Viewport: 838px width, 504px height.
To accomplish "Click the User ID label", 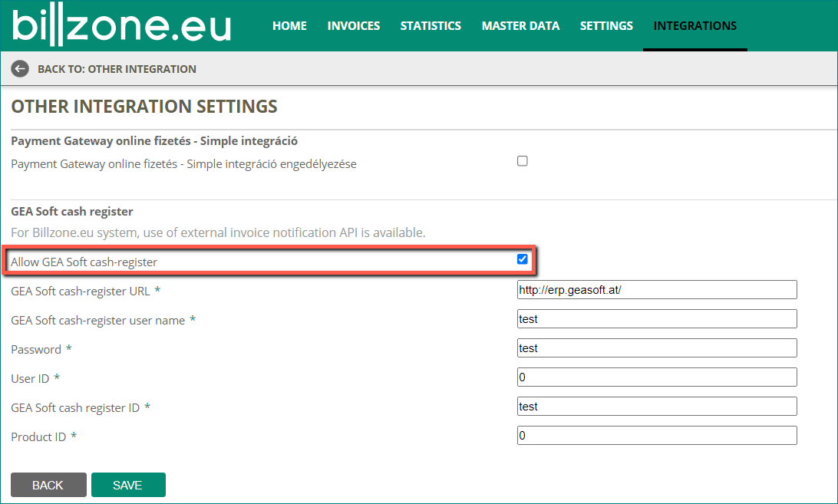I will 30,378.
